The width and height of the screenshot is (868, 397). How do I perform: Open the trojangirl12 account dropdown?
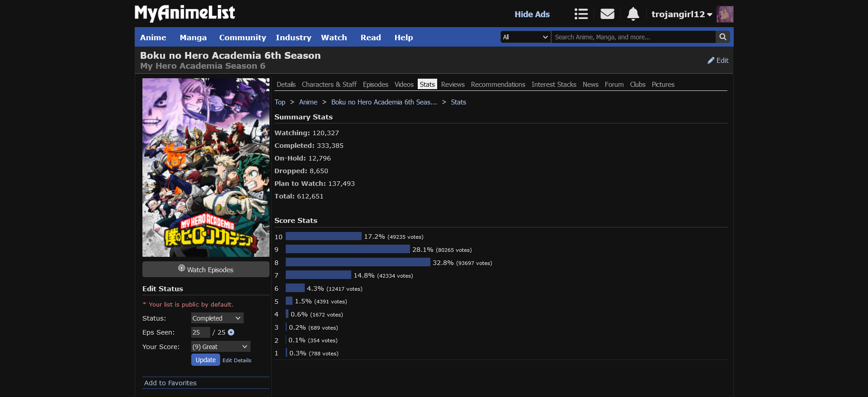click(x=682, y=14)
